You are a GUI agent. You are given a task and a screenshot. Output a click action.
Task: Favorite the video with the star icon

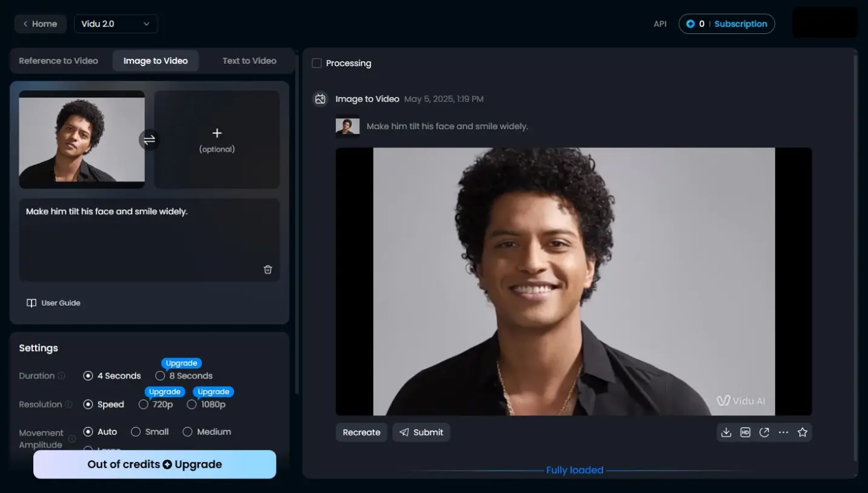803,432
